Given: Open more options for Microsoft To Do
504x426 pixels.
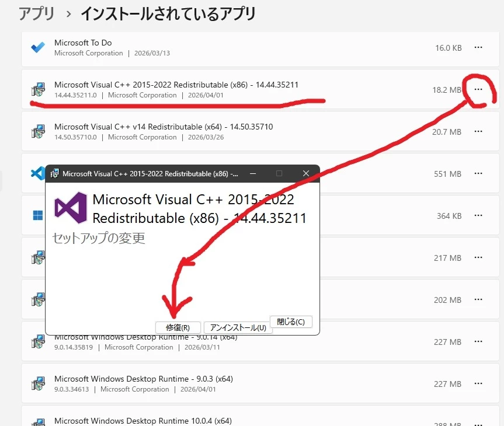Looking at the screenshot, I should tap(478, 47).
